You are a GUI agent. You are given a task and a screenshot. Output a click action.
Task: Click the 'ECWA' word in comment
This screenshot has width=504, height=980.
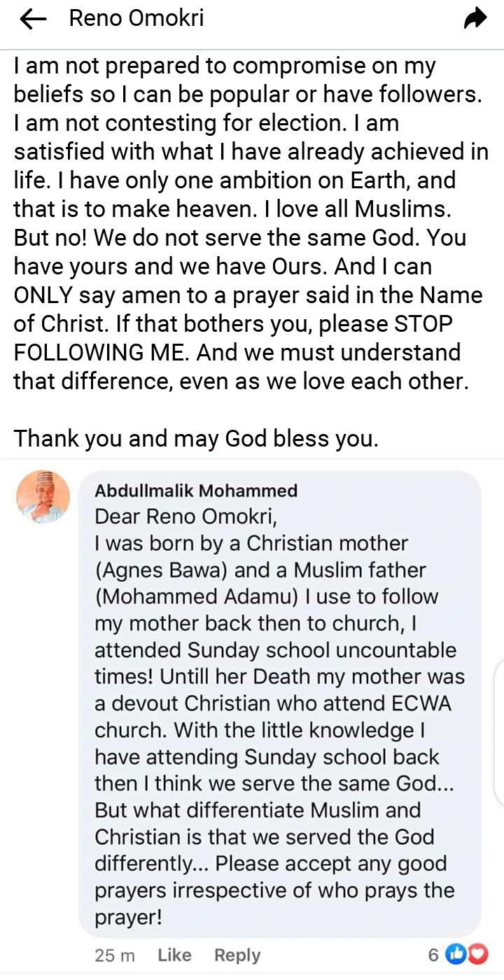pos(419,703)
